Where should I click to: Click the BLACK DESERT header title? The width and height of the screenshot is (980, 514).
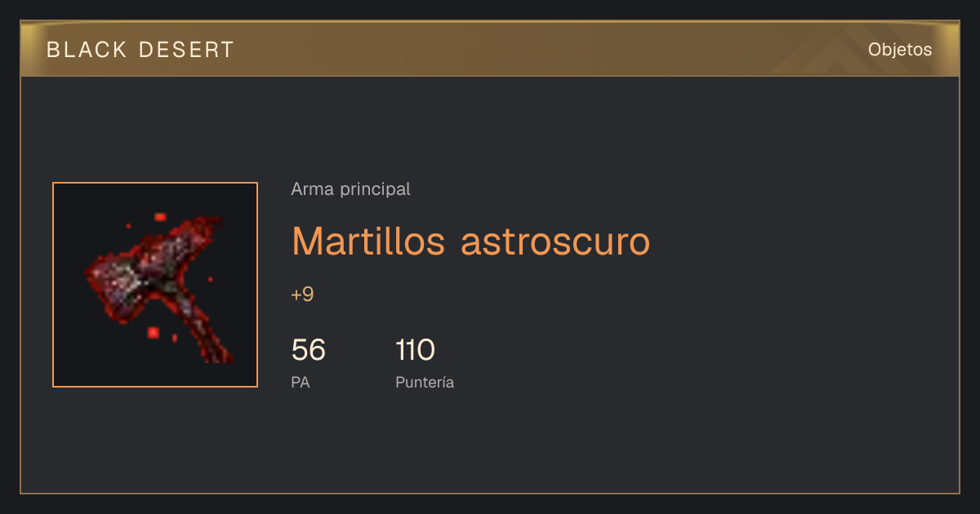coord(140,50)
